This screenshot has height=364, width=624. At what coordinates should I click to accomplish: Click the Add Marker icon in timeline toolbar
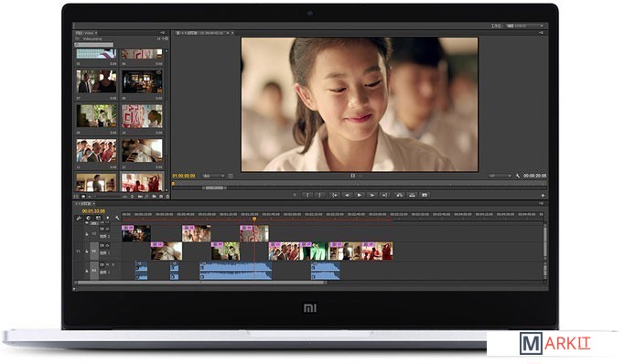(x=107, y=218)
